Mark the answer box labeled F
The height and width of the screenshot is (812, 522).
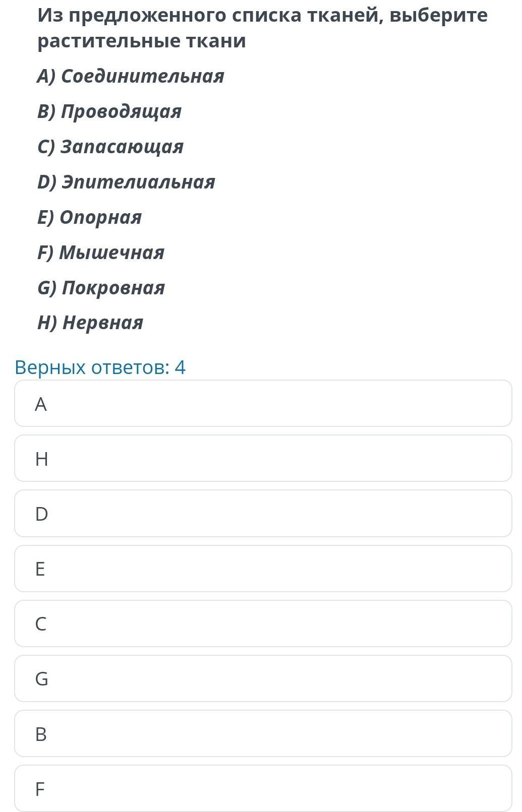263,788
